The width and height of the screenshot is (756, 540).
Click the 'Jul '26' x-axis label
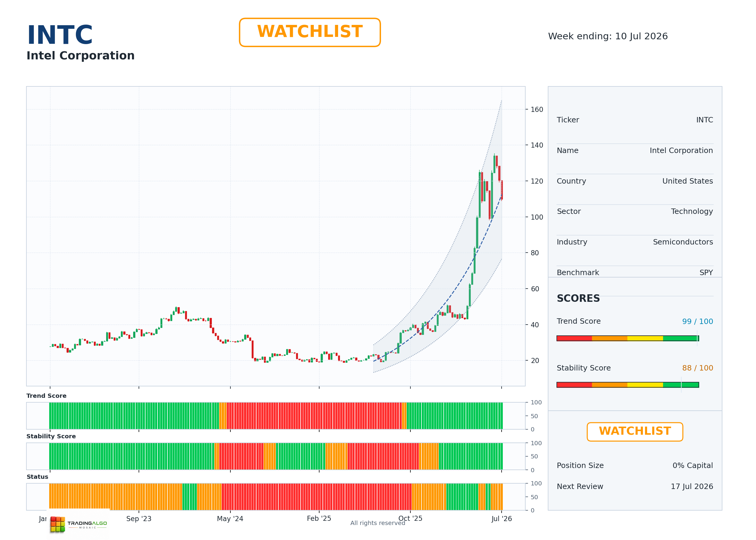(502, 519)
